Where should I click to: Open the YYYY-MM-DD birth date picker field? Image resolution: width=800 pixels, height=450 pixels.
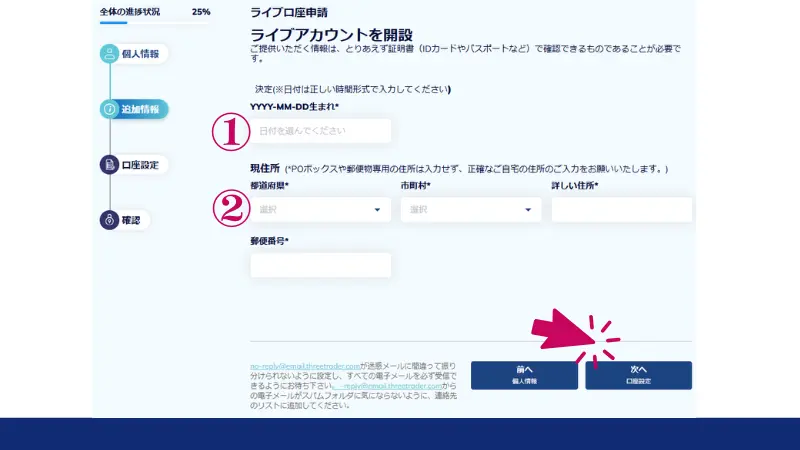[x=320, y=131]
